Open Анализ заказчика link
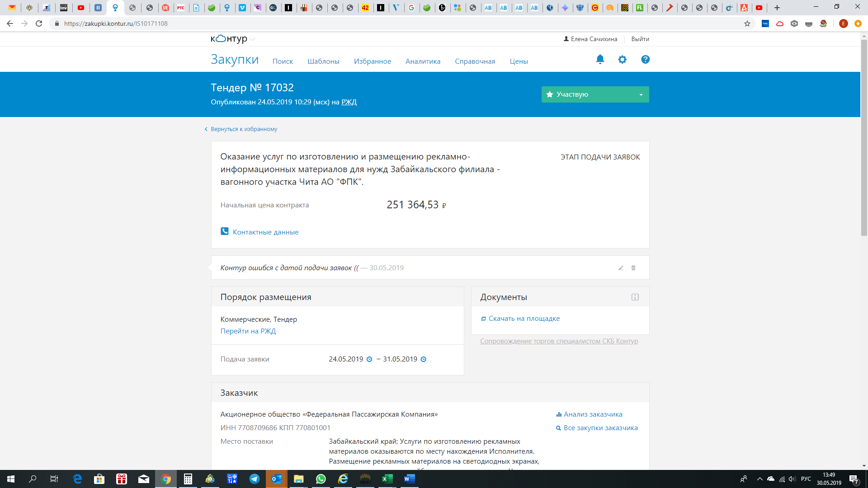 tap(593, 414)
